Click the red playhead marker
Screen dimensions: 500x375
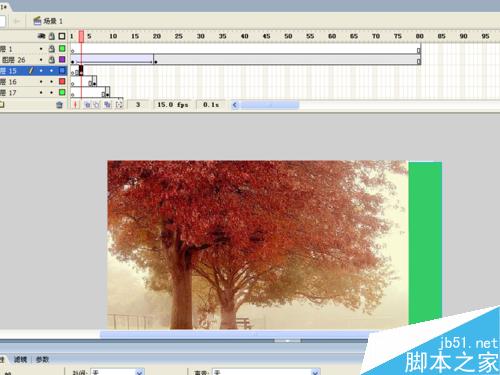pyautogui.click(x=81, y=36)
